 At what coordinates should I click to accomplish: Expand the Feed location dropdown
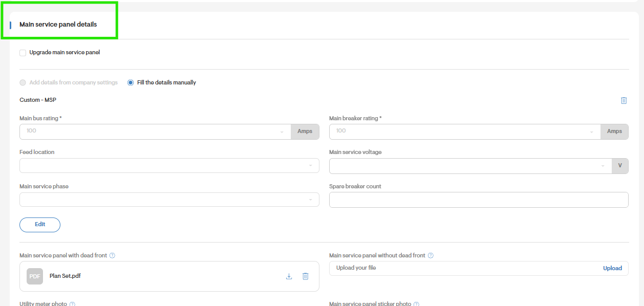click(169, 166)
